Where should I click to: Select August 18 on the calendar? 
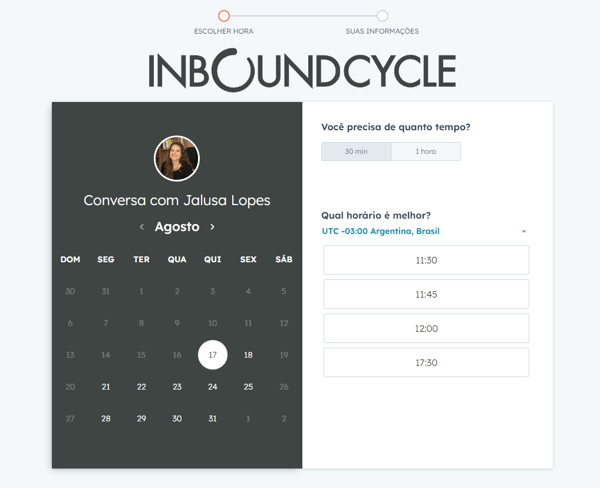[x=248, y=355]
